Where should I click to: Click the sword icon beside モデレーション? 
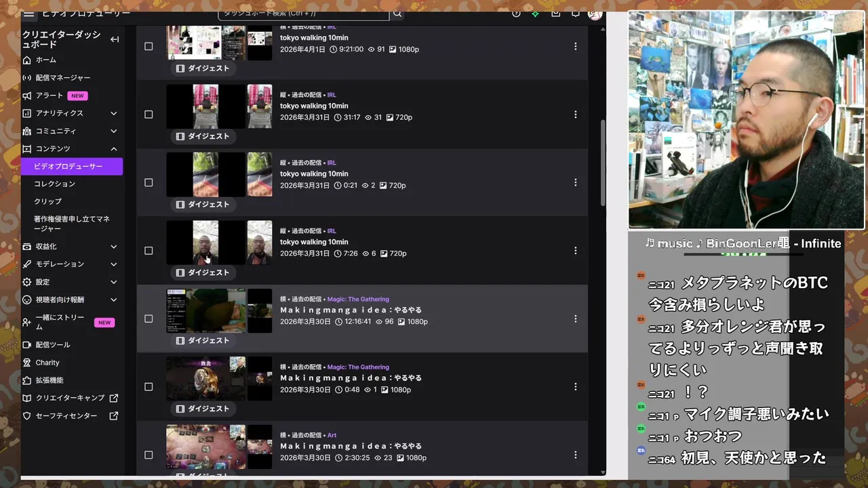[27, 264]
